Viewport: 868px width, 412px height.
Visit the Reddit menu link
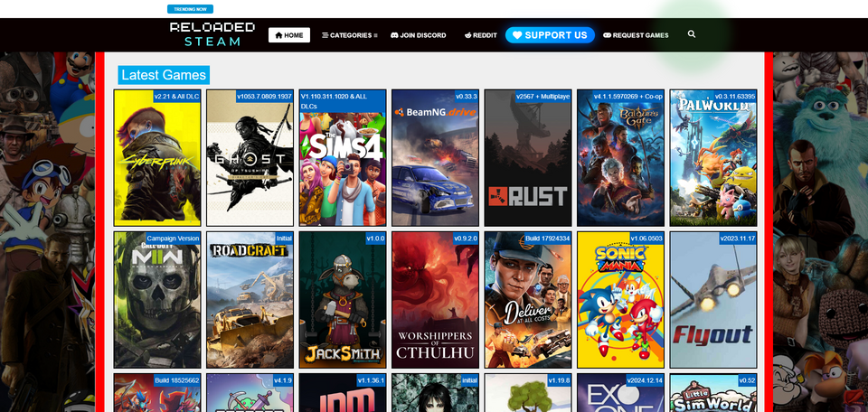coord(480,35)
